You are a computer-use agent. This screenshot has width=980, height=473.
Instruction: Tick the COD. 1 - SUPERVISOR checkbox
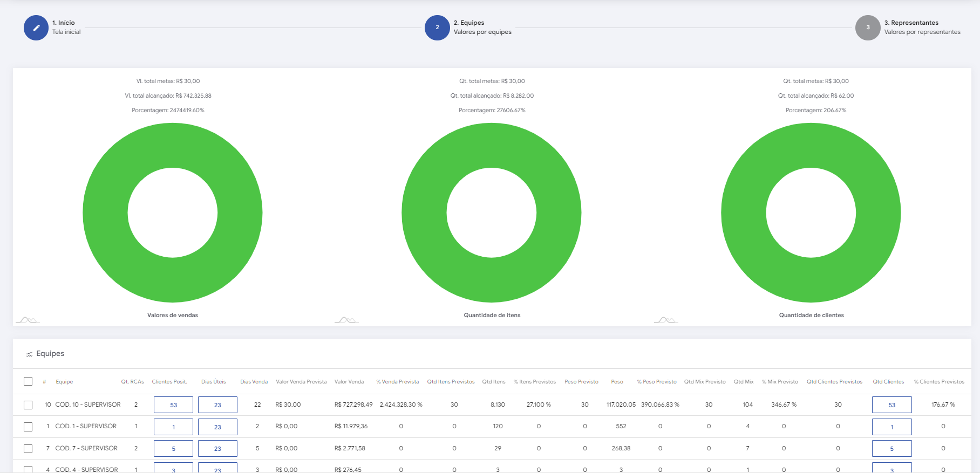pyautogui.click(x=28, y=427)
